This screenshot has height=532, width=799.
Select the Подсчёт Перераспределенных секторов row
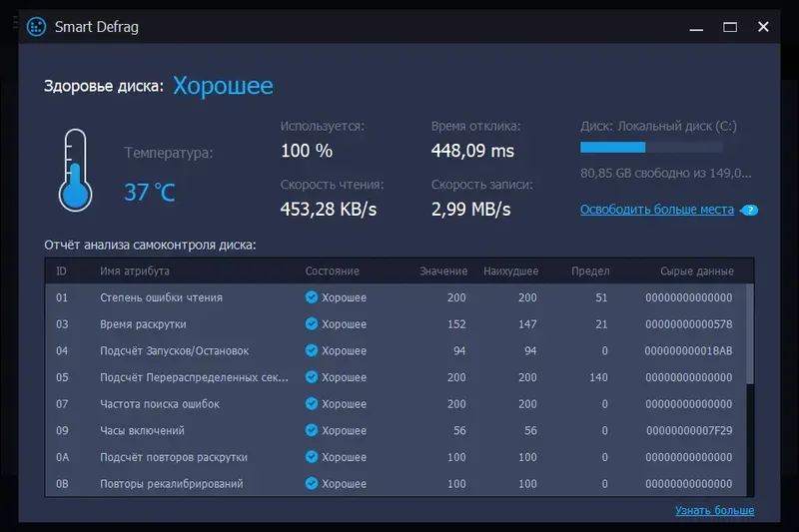[194, 377]
